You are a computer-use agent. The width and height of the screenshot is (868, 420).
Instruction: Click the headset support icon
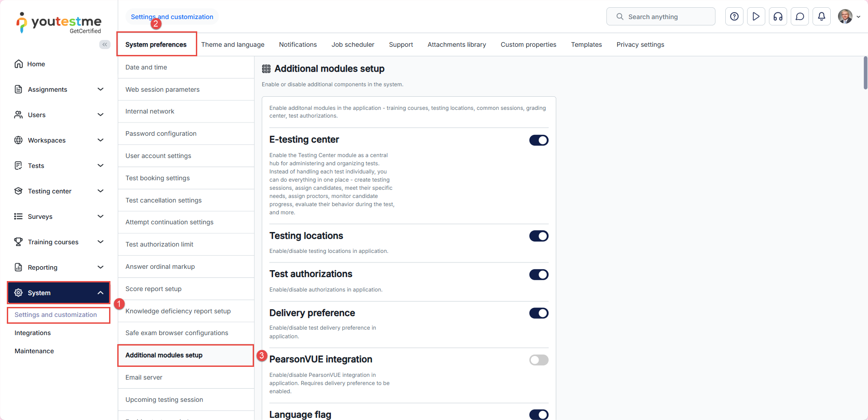(x=778, y=17)
